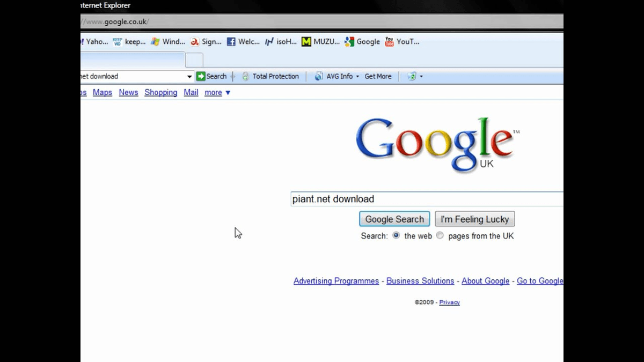Open the Sign-in favorites bookmark

[206, 42]
